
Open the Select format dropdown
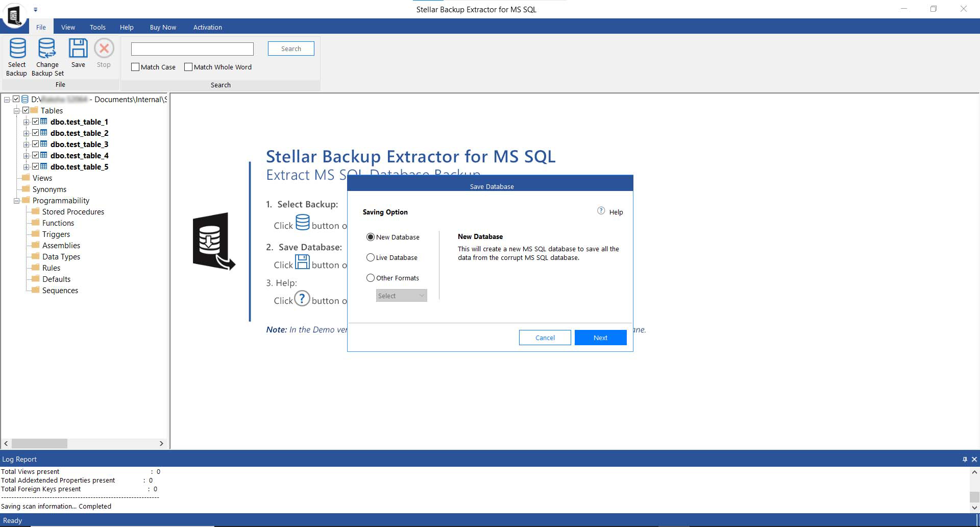(401, 296)
